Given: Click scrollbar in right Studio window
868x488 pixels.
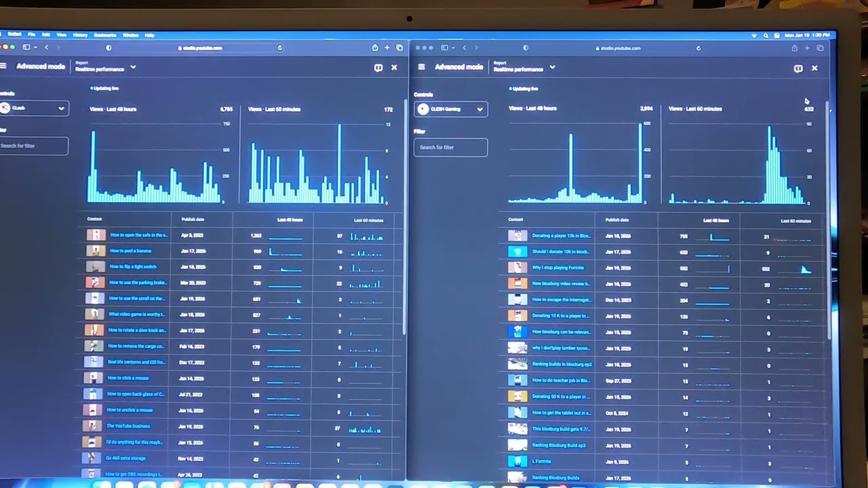Looking at the screenshot, I should (827, 220).
